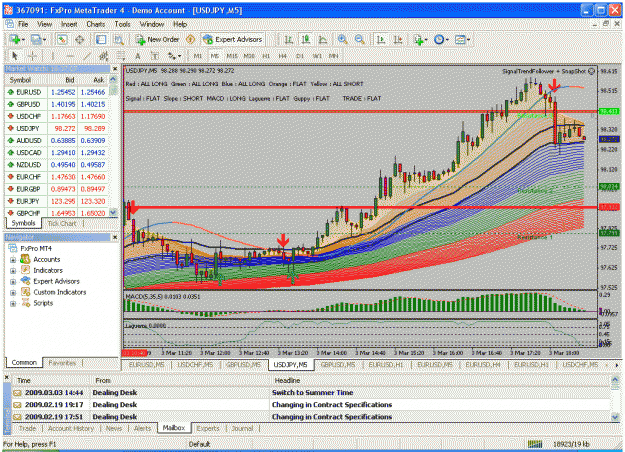Close the Navigator panel
Image resolution: width=625 pixels, height=452 pixels.
(x=115, y=237)
